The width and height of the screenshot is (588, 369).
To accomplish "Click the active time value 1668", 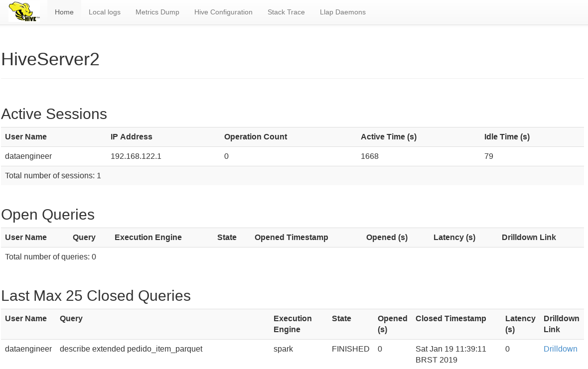I will click(370, 156).
